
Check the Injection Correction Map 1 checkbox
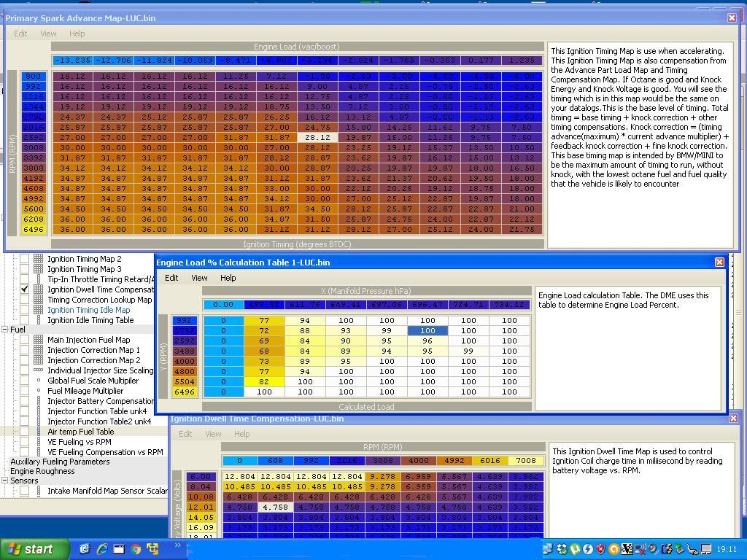coord(25,350)
